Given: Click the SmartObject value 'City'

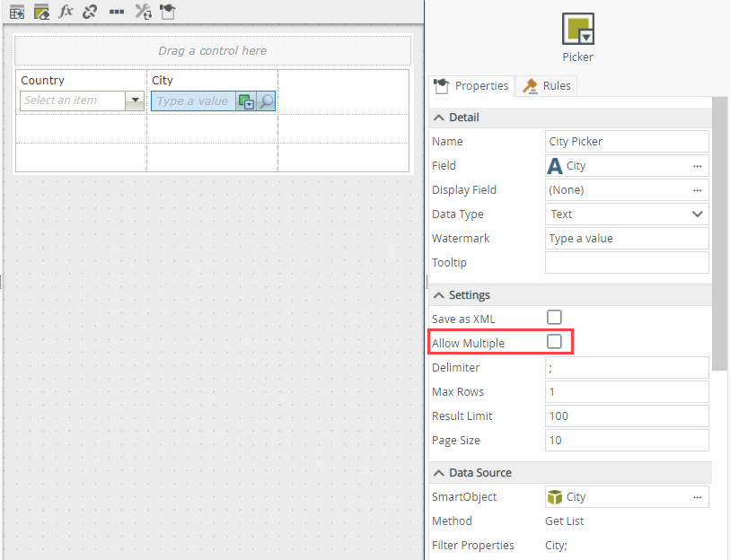Looking at the screenshot, I should coord(576,497).
